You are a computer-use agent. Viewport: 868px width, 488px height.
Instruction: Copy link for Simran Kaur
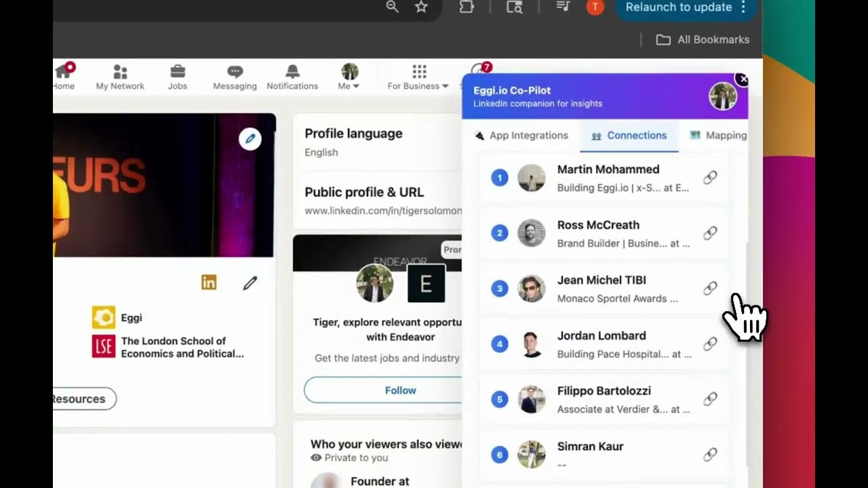[x=710, y=455]
